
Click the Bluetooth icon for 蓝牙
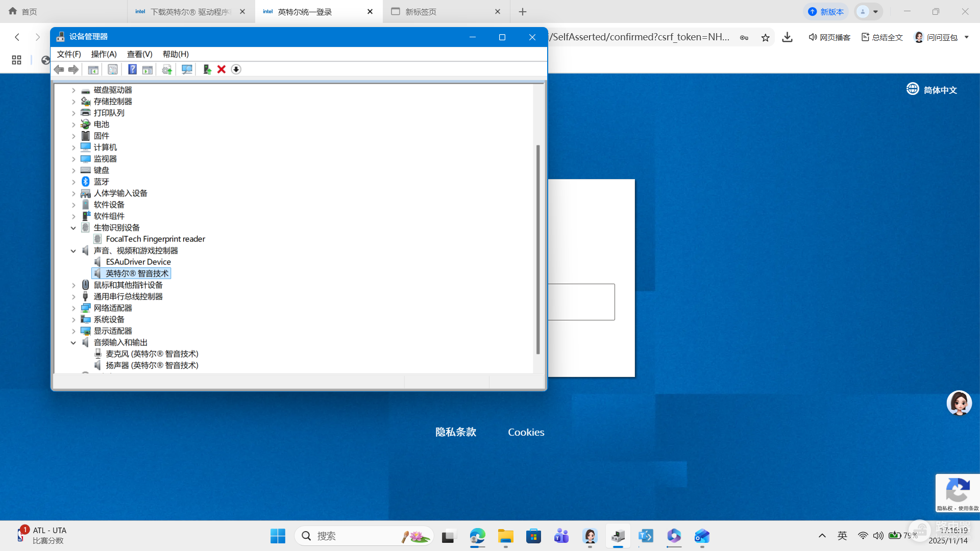pos(86,182)
